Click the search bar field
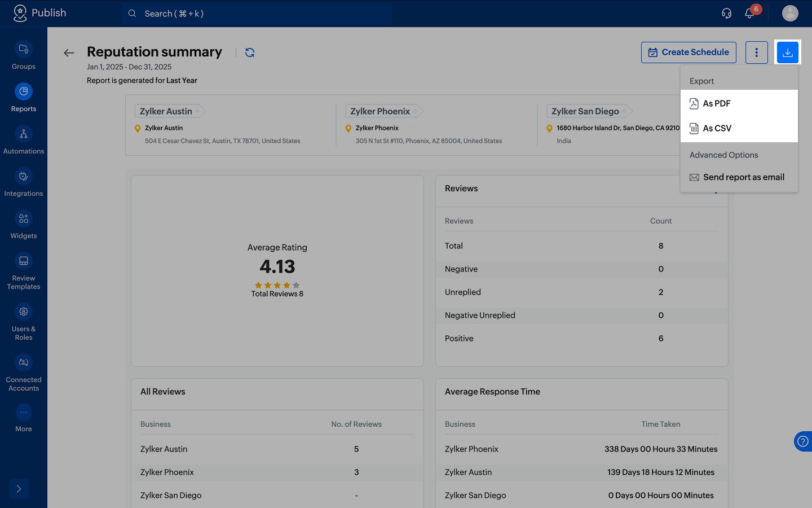This screenshot has height=508, width=812. 257,14
